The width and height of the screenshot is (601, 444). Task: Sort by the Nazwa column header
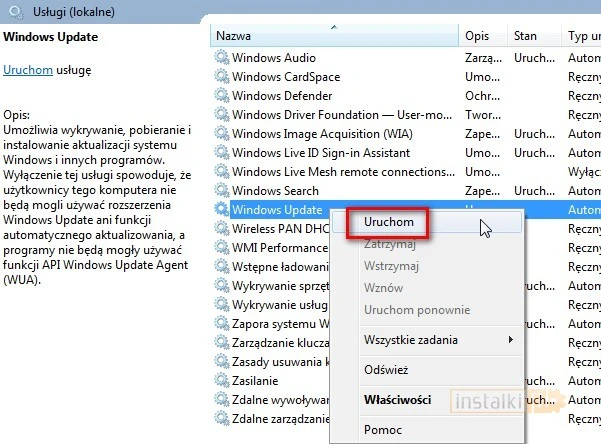(334, 36)
